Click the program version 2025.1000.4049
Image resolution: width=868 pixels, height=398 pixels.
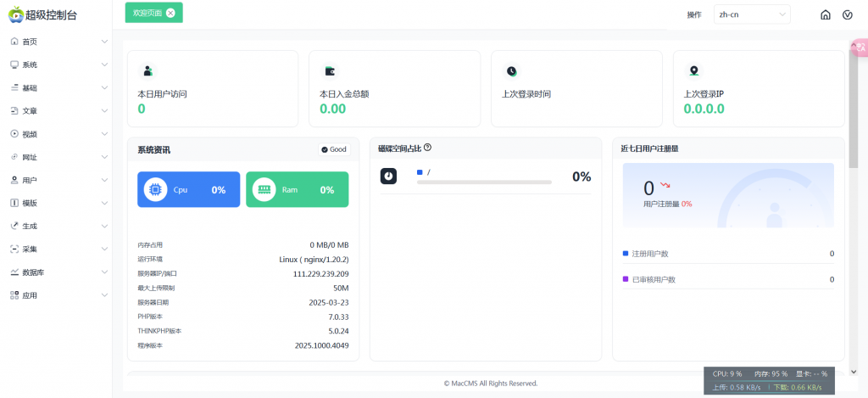coord(321,346)
